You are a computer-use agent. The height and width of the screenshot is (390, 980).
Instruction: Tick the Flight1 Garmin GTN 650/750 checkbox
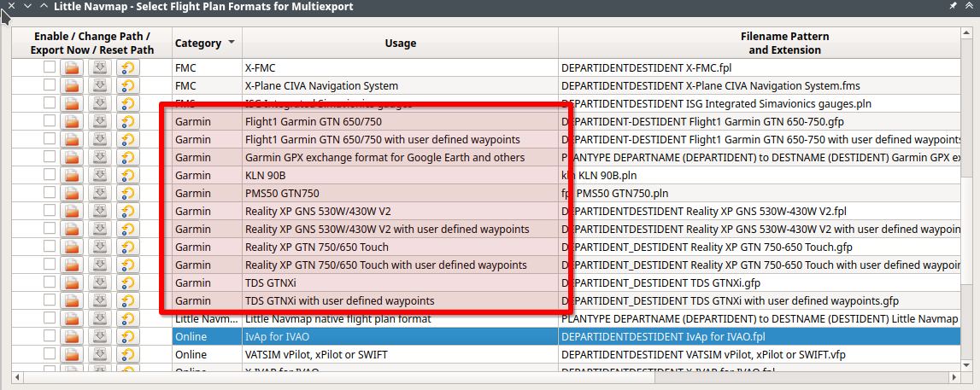tap(50, 121)
